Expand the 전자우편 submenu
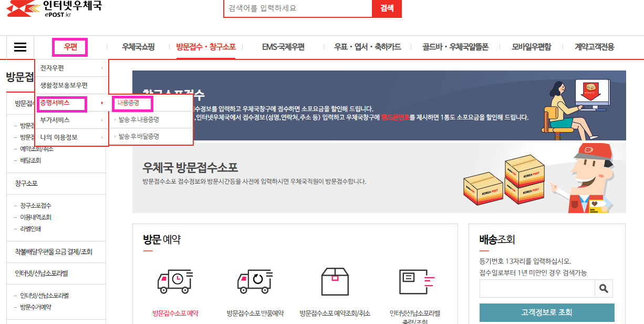Viewport: 644px width, 324px height. 71,68
